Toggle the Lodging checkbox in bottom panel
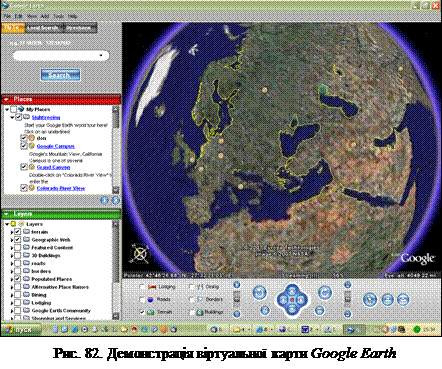442x369 pixels. [142, 287]
